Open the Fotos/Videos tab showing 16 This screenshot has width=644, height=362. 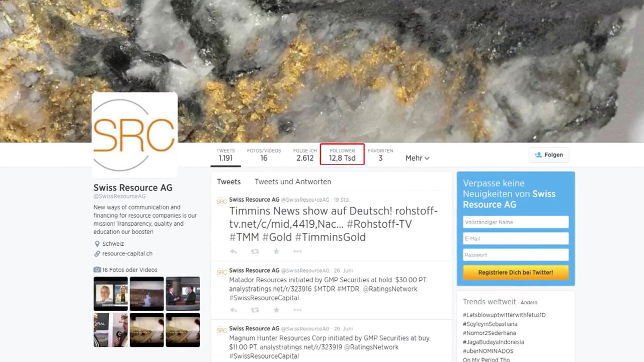pos(264,155)
